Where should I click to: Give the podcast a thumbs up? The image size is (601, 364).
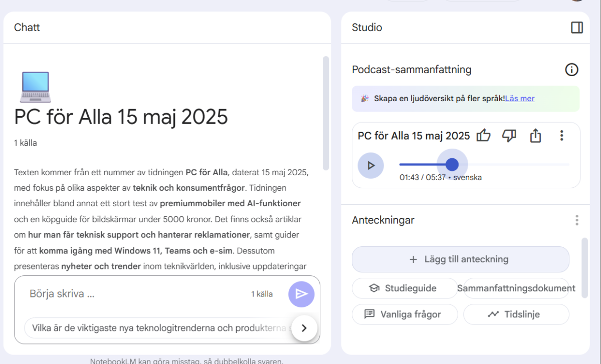point(483,136)
